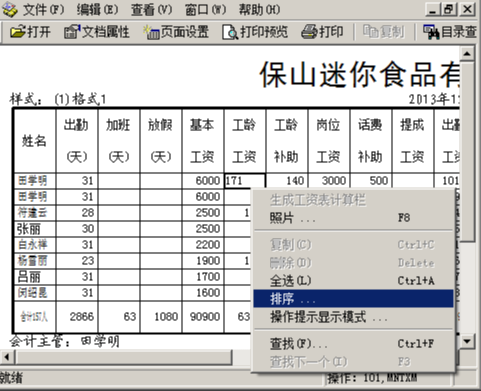Click the 出勤(天) column header
Screen dimensions: 481x391
pos(77,141)
